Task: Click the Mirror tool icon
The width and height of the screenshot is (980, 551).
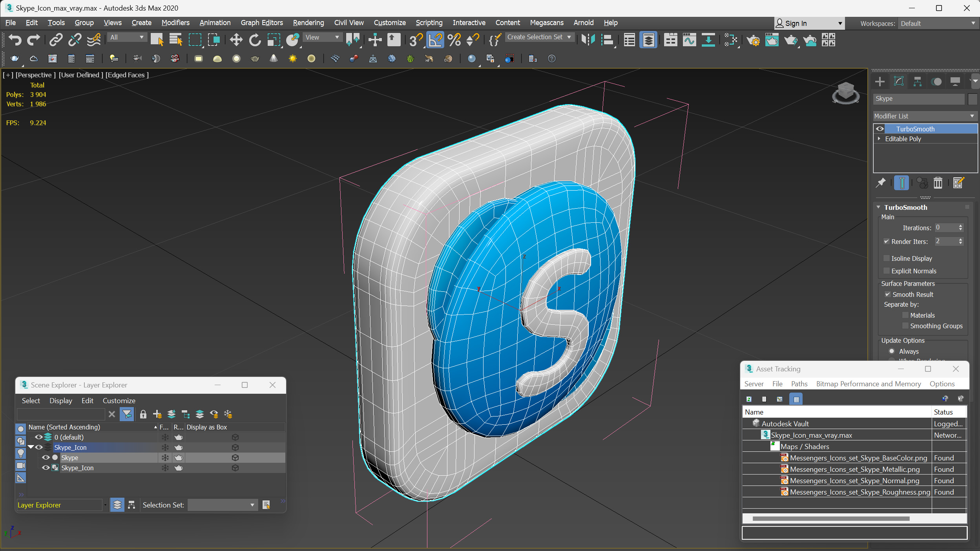Action: (x=588, y=40)
